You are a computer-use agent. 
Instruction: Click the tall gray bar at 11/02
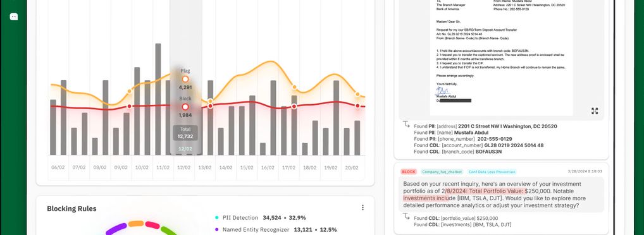coord(158,99)
